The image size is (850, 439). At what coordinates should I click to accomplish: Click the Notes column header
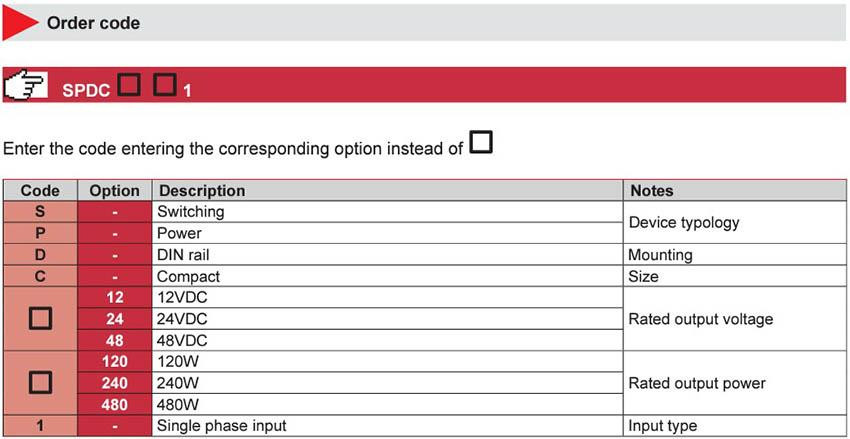click(735, 191)
